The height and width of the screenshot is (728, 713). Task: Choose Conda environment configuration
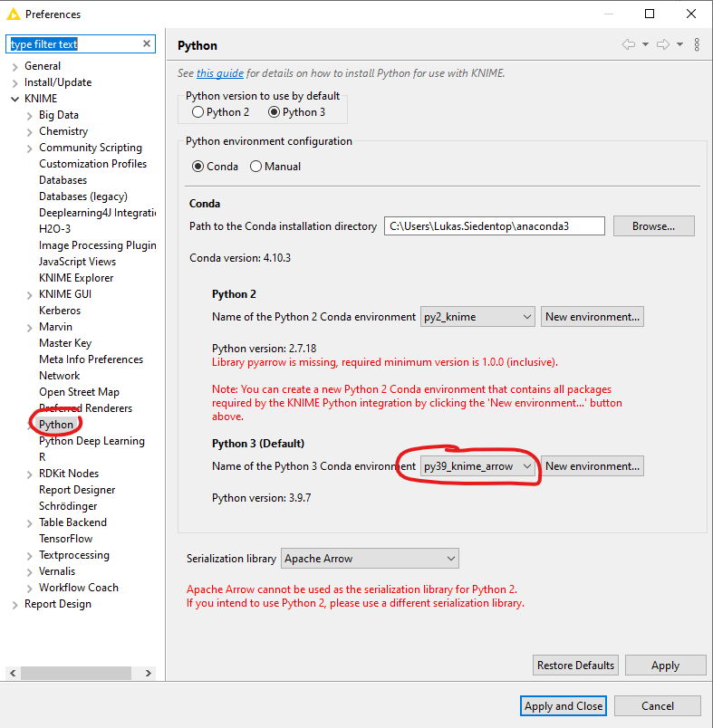tap(198, 167)
